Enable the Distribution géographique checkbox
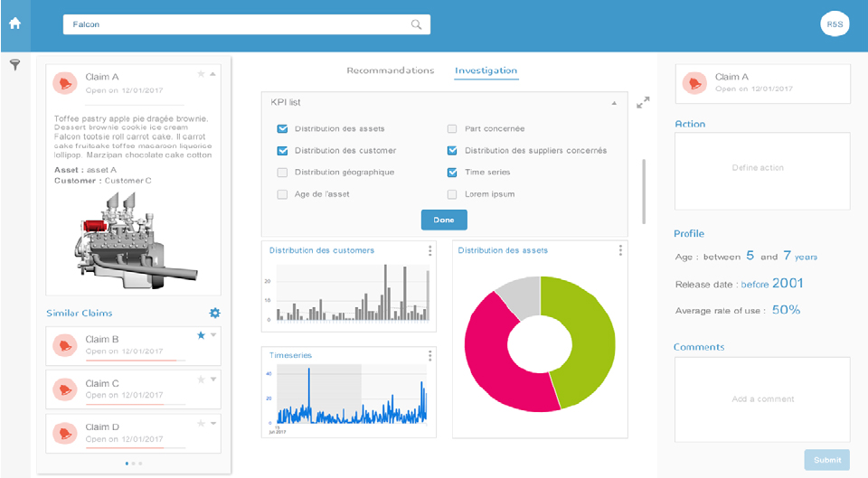This screenshot has width=868, height=478. [282, 173]
